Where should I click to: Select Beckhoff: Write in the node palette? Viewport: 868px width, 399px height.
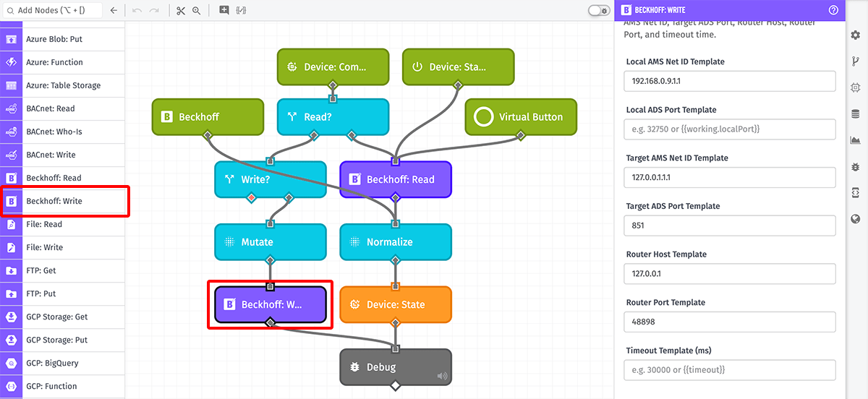pyautogui.click(x=62, y=201)
